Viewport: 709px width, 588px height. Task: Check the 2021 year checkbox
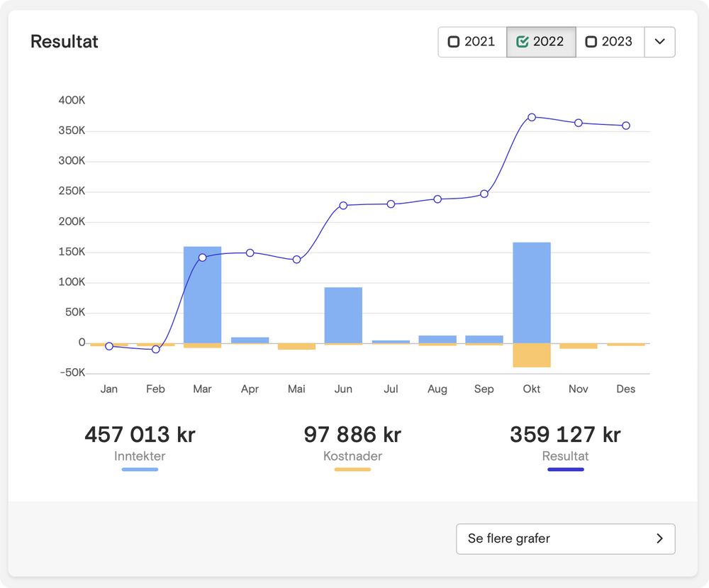[x=454, y=42]
